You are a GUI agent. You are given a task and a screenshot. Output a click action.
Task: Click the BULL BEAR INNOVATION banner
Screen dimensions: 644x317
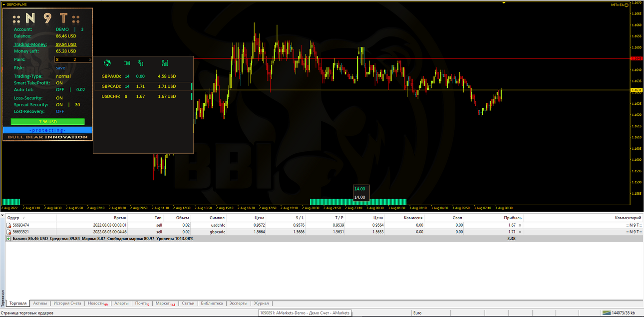coord(47,137)
